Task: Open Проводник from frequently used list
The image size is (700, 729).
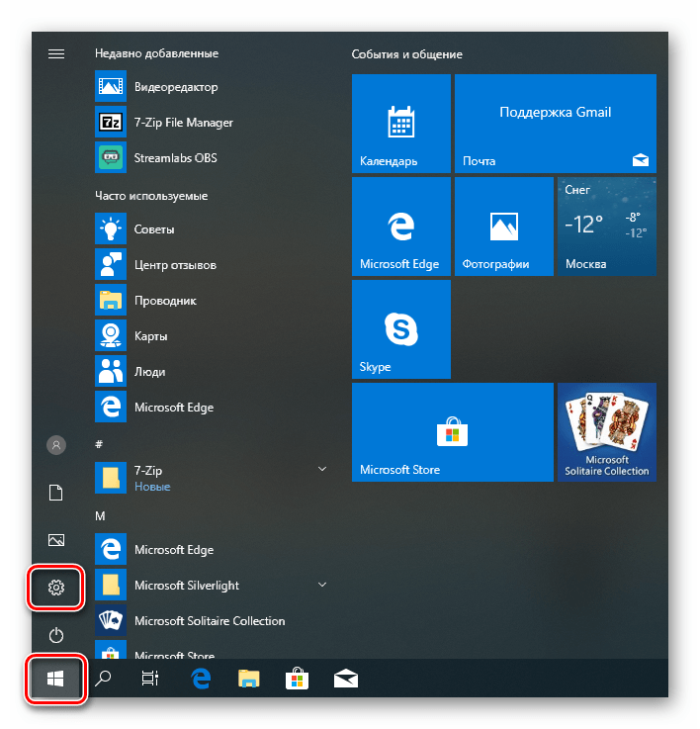Action: [x=214, y=301]
